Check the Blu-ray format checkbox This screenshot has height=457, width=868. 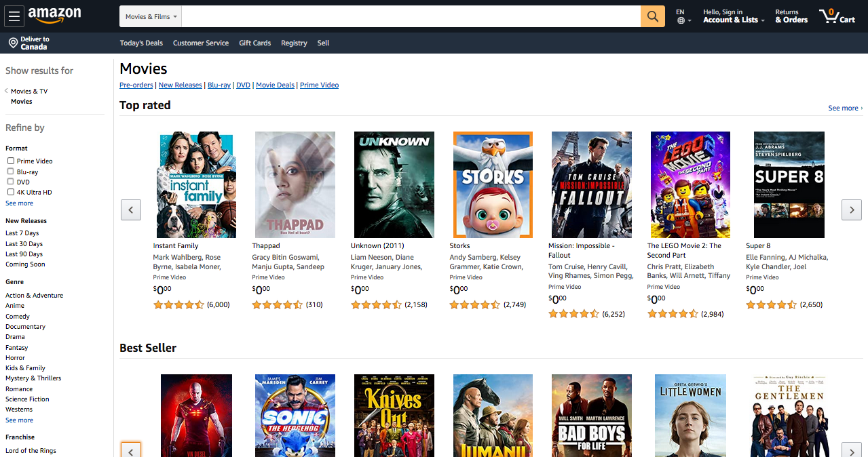pos(10,172)
